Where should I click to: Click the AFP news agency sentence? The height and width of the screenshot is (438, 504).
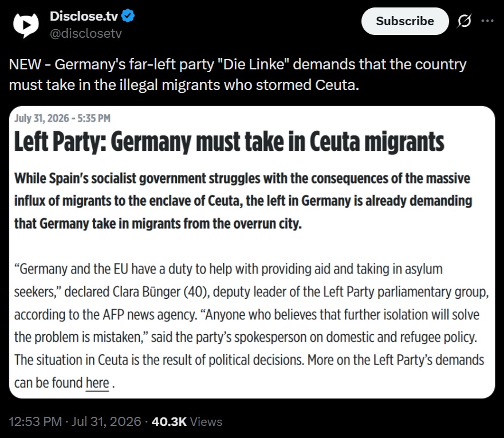pyautogui.click(x=106, y=315)
